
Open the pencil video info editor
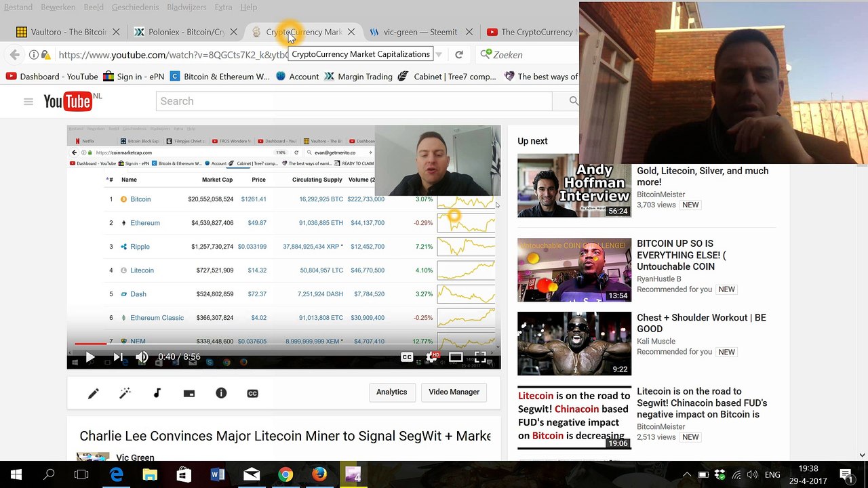(x=93, y=393)
